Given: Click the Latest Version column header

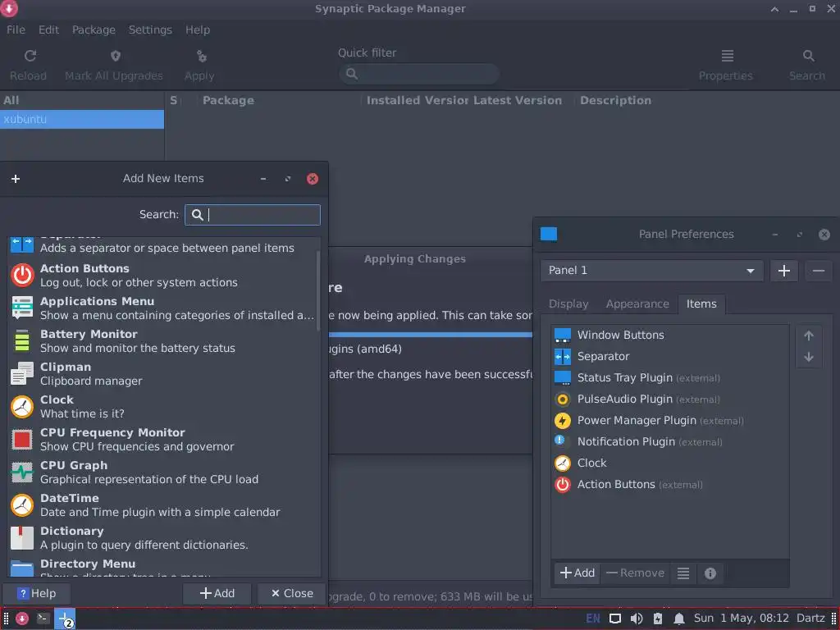Looking at the screenshot, I should 518,100.
